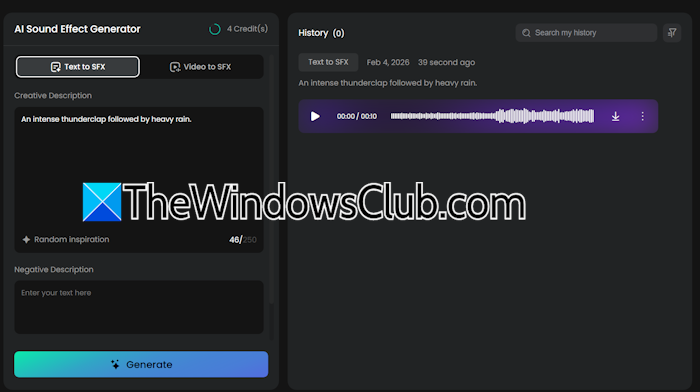Click the 00:00 / 00:10 time display
This screenshot has width=700, height=392.
(x=357, y=116)
